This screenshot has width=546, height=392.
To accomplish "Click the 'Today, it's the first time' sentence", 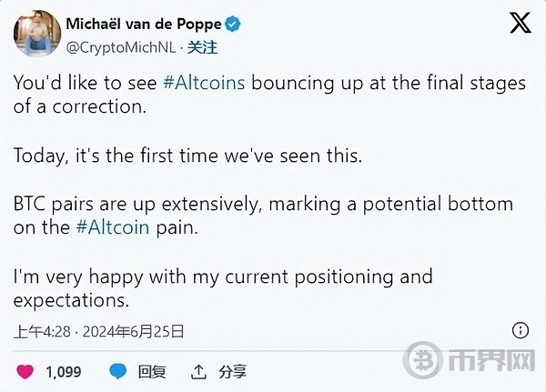I will (x=188, y=156).
